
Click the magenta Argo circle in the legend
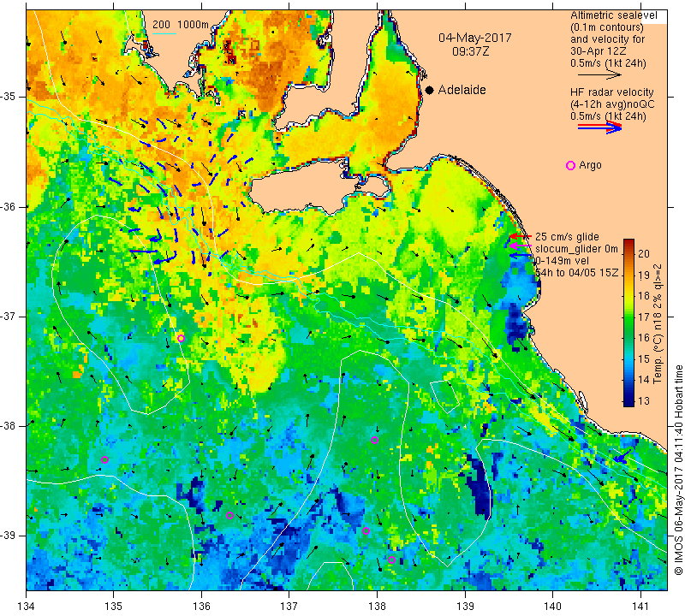(x=570, y=165)
